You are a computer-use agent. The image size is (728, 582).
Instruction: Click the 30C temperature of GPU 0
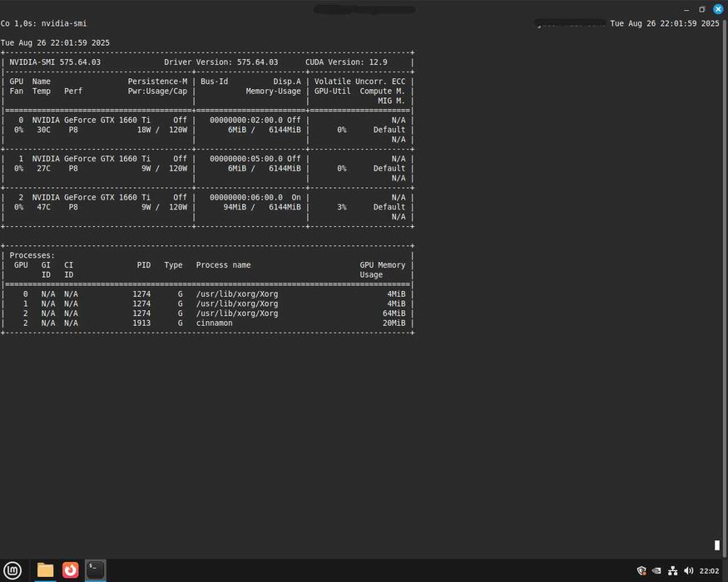(x=43, y=130)
